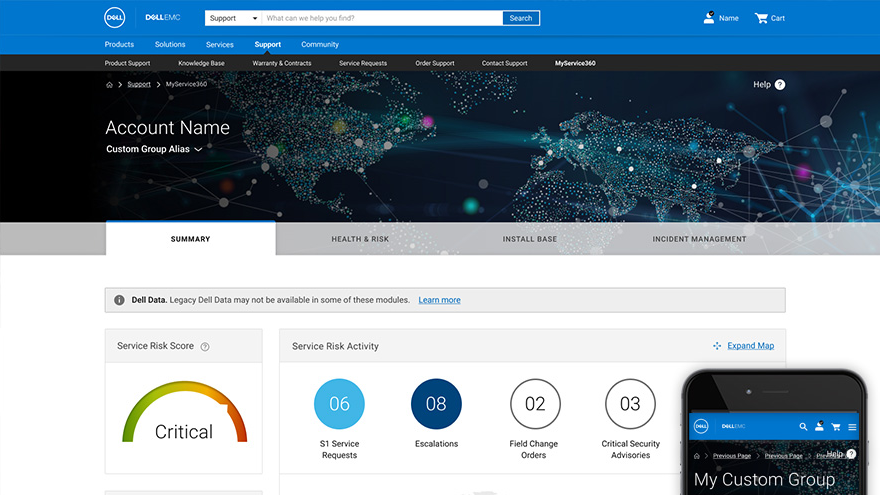880x495 pixels.
Task: Open the user Name account icon
Action: click(x=709, y=17)
